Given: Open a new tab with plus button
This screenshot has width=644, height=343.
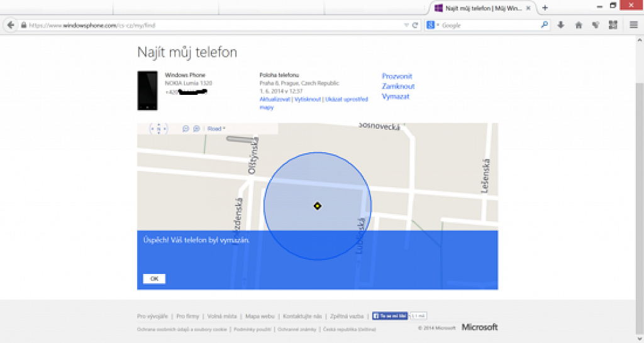Looking at the screenshot, I should 545,8.
